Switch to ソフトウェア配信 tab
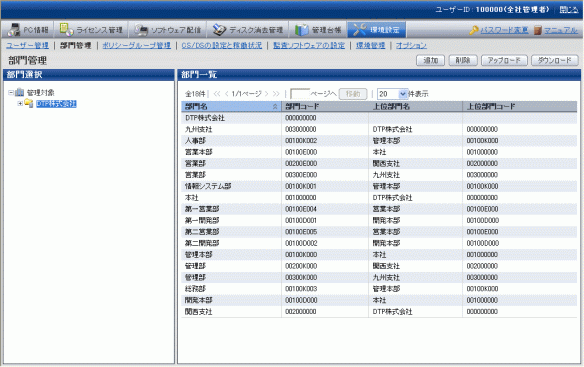 tap(168, 30)
